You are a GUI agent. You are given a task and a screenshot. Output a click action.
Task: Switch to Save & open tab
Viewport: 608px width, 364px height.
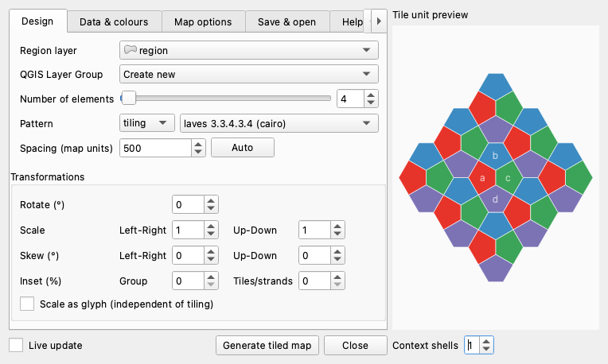pos(287,22)
